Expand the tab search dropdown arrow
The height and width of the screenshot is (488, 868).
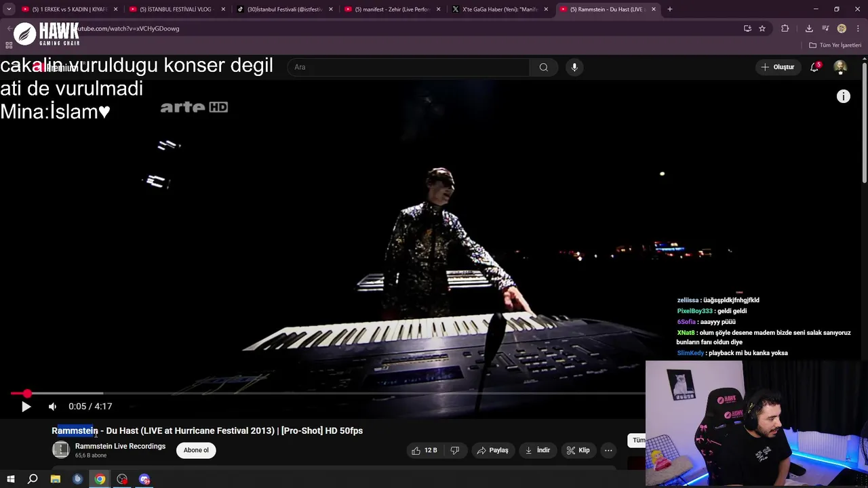(x=9, y=9)
